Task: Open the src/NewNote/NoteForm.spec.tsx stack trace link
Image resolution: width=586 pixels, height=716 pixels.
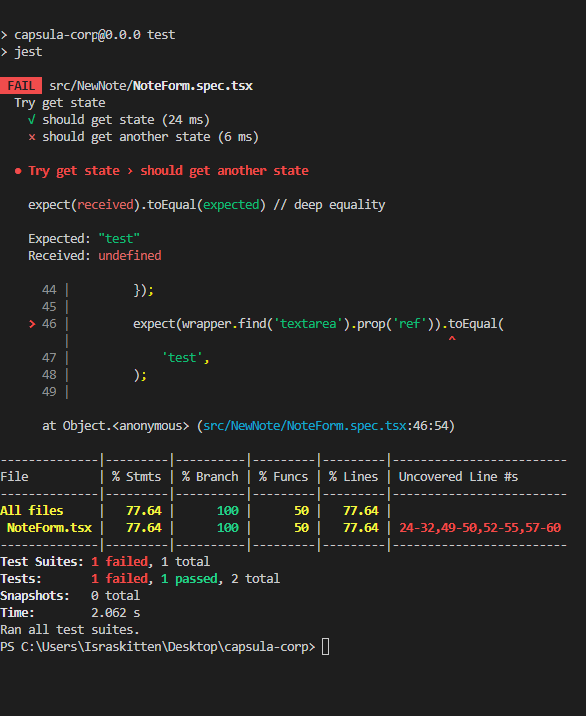Action: (305, 426)
